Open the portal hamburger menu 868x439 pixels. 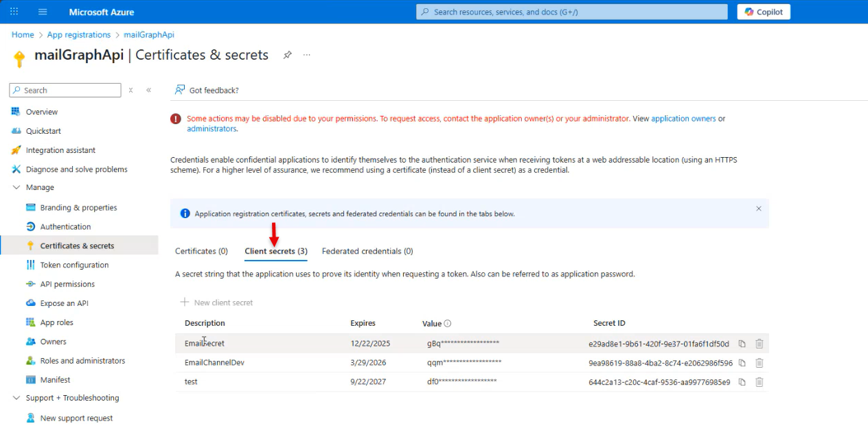click(x=43, y=12)
